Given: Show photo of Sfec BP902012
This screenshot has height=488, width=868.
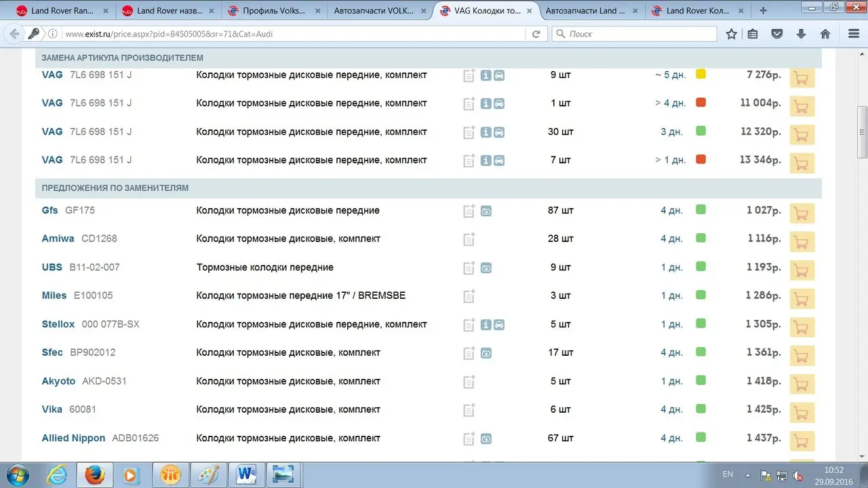Looking at the screenshot, I should (486, 353).
